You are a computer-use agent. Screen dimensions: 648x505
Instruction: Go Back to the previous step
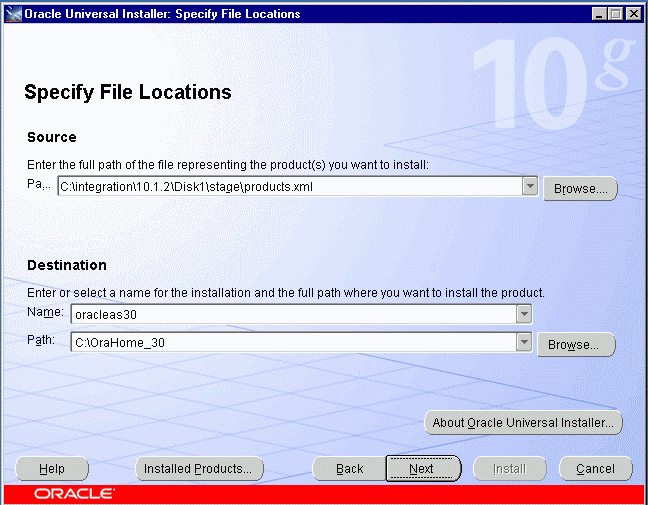(x=349, y=469)
